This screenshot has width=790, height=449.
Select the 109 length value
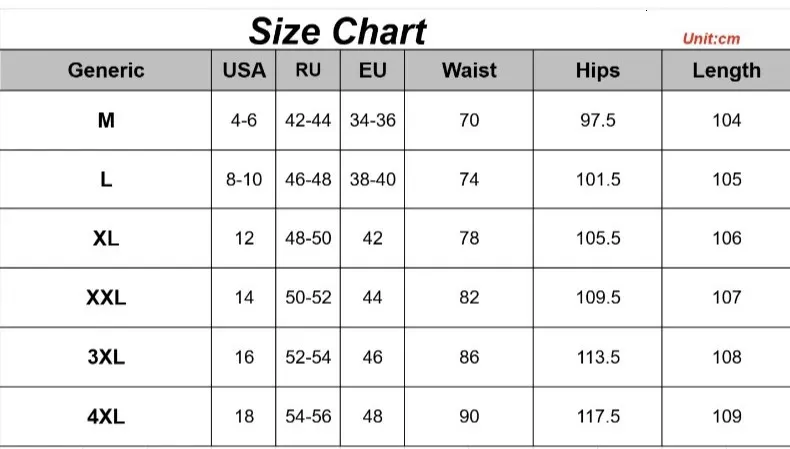(x=727, y=416)
